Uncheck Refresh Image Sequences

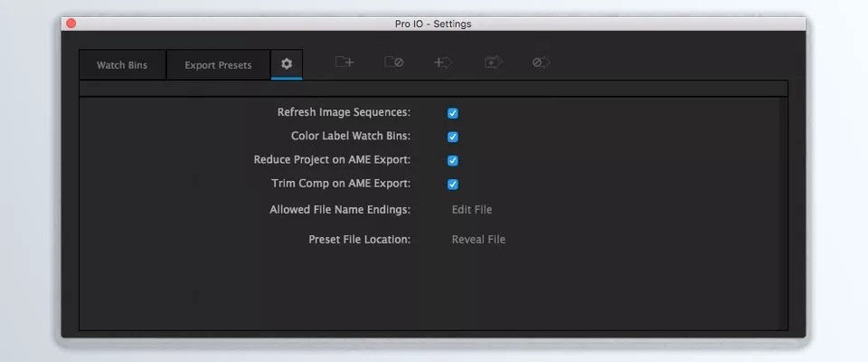453,113
